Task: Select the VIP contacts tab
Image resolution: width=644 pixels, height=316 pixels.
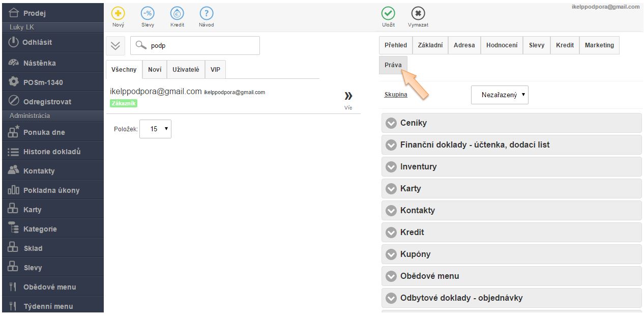Action: (x=215, y=70)
